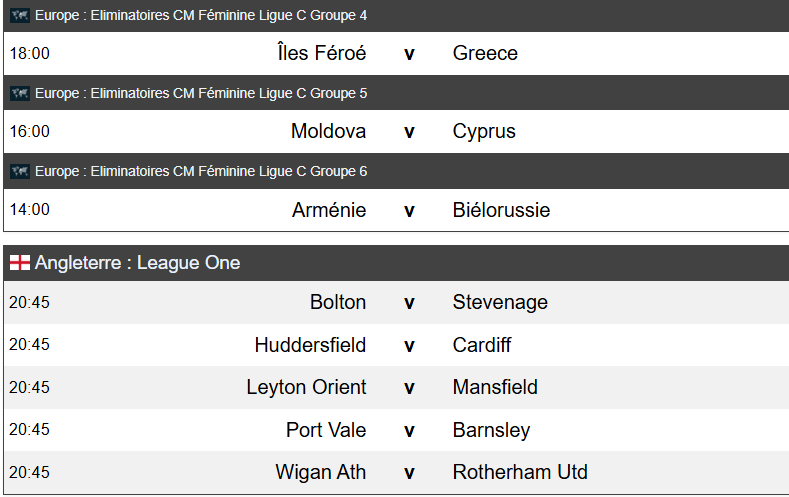Screen dimensions: 789x497
Task: Open the Angleterre League One header
Action: [x=138, y=263]
